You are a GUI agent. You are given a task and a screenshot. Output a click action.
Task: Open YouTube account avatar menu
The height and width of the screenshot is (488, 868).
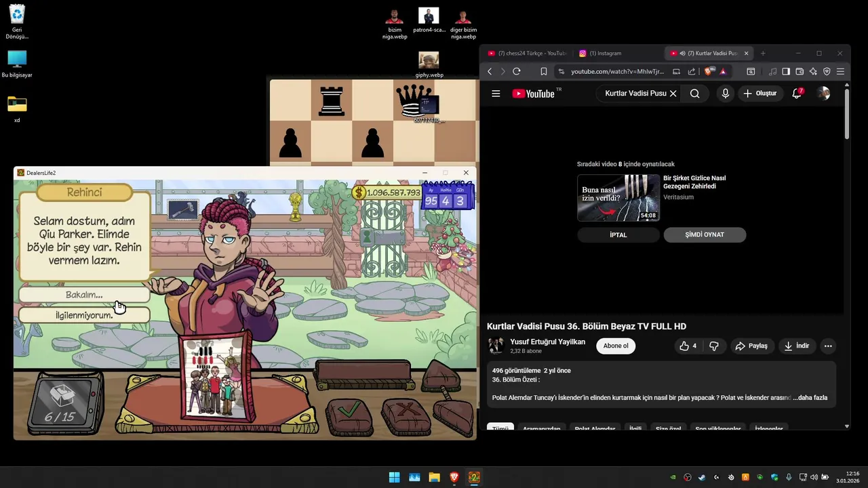pos(823,94)
